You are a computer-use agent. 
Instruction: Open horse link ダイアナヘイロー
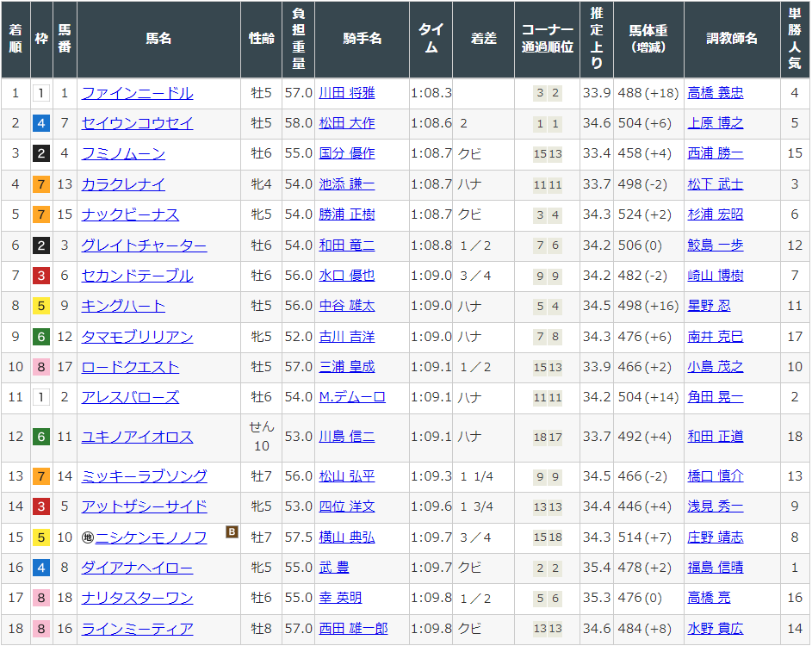(137, 568)
